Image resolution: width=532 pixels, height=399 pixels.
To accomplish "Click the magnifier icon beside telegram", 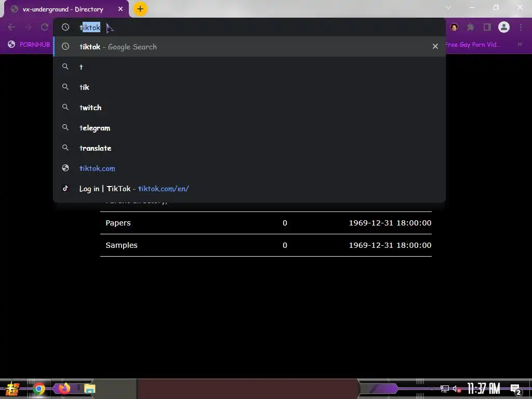I will point(65,128).
